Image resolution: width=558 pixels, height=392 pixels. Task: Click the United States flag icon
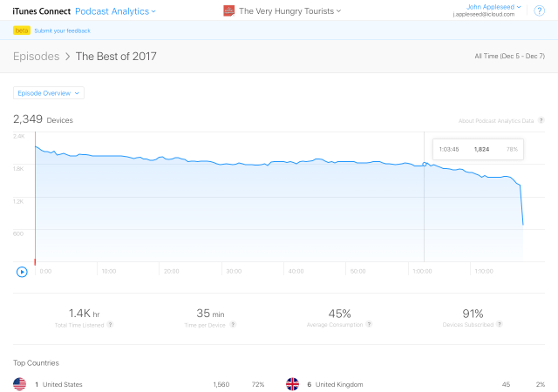(x=19, y=384)
